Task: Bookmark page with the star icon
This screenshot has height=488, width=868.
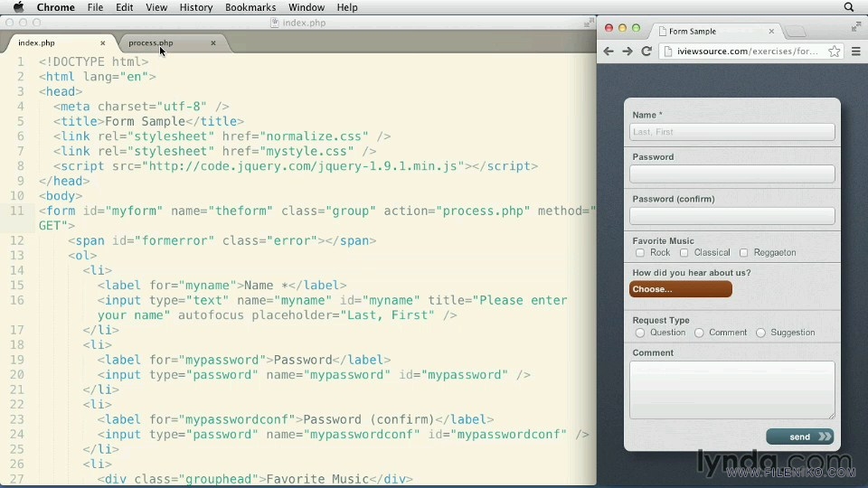Action: point(835,51)
